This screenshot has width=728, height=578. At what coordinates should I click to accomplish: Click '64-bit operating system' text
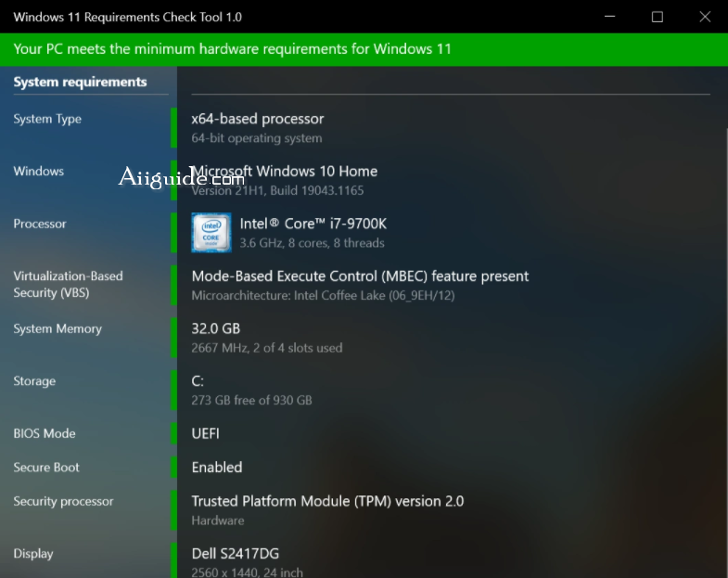point(257,138)
